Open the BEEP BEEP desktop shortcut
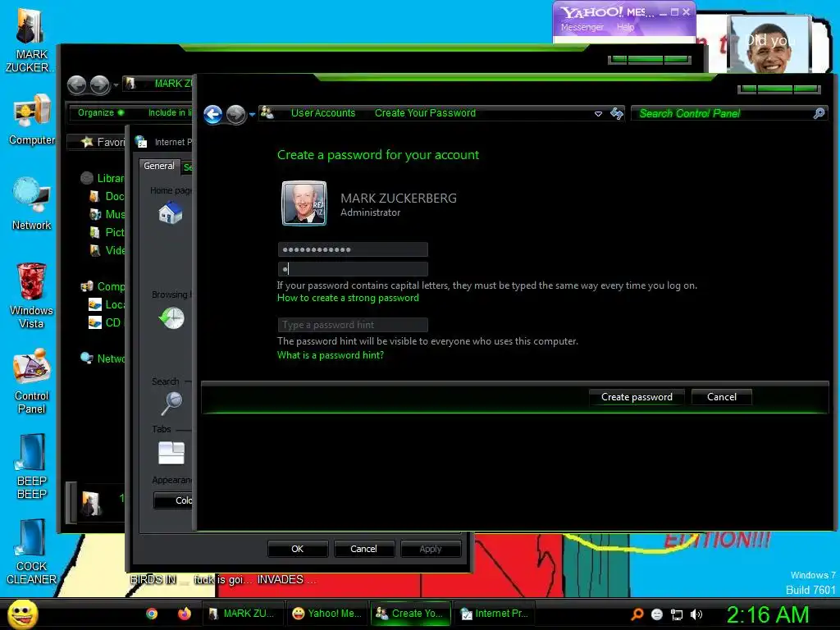This screenshot has height=630, width=840. pos(32,466)
